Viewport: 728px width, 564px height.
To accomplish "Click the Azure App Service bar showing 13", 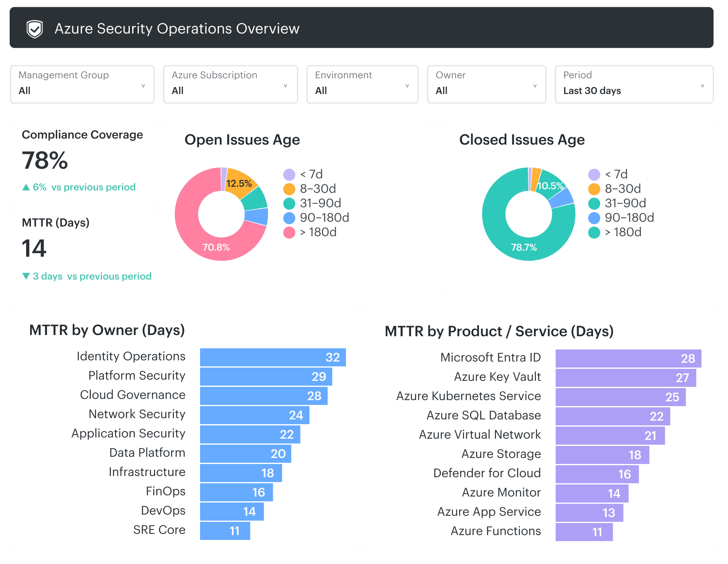I will (x=589, y=513).
